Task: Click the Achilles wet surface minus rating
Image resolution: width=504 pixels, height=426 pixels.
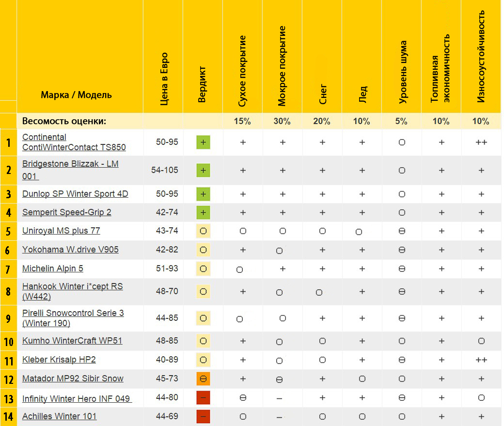Action: click(279, 416)
